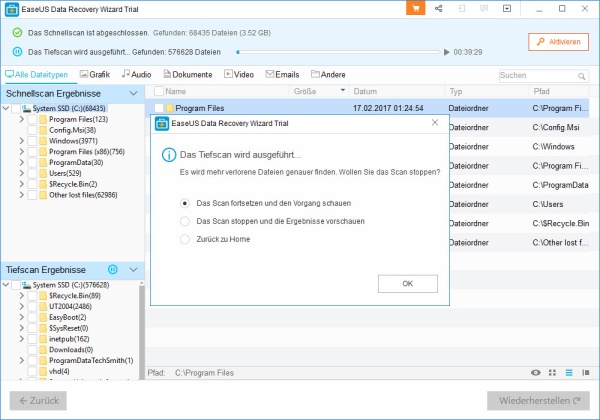Open the shopping cart purchase icon
600x420 pixels.
[x=416, y=8]
